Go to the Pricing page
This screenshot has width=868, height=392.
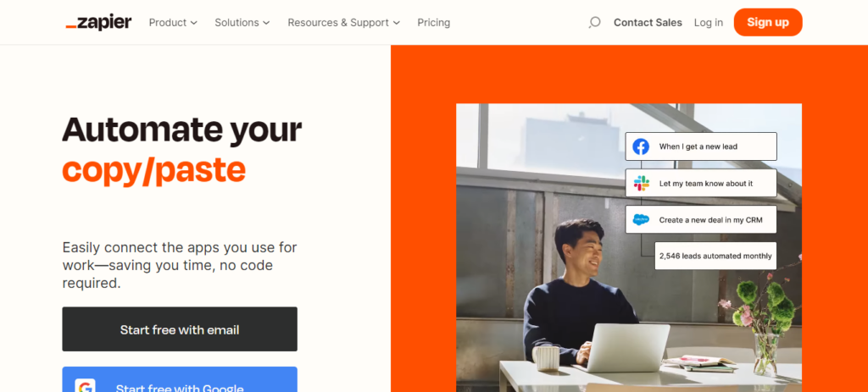(433, 23)
